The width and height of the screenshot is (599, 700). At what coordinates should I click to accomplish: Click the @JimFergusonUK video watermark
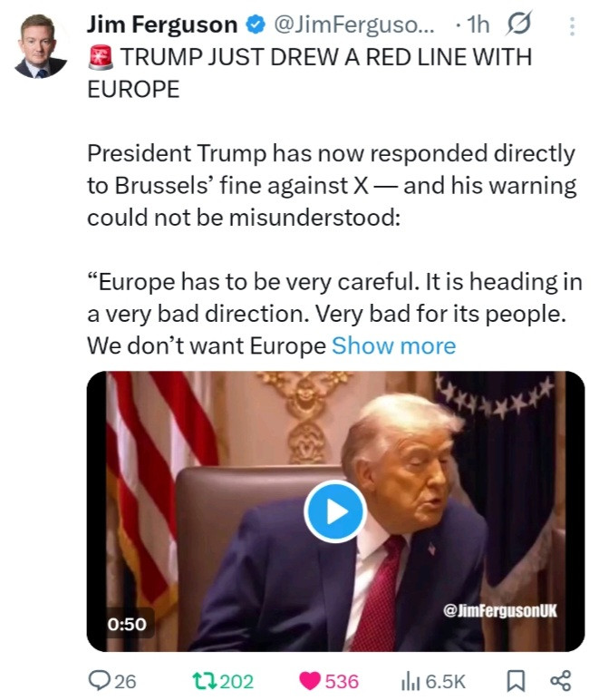click(x=499, y=611)
